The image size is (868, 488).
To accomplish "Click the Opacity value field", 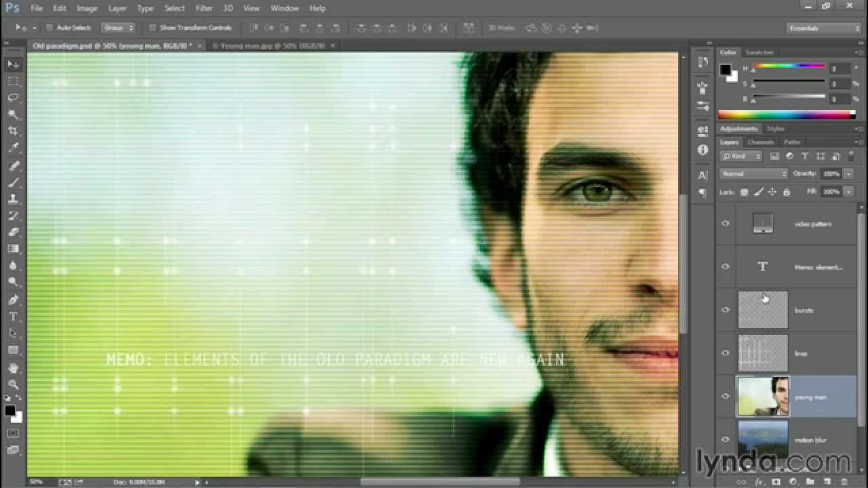I will coord(831,174).
